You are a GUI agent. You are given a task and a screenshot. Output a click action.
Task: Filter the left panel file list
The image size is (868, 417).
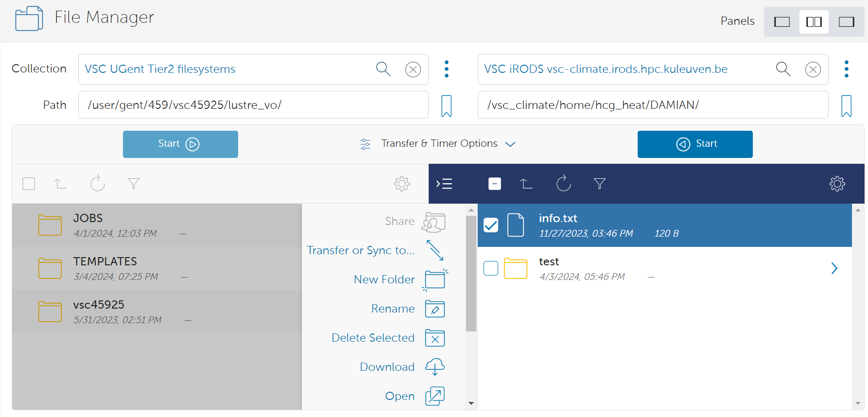click(134, 184)
